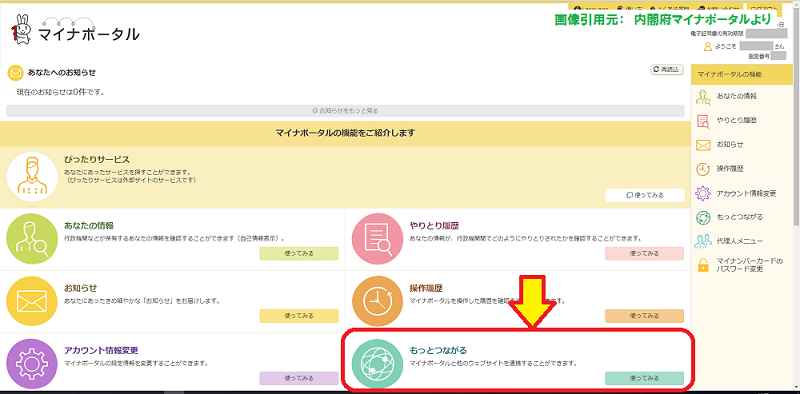Click the ようこそ user profile icon
The image size is (800, 394).
click(708, 47)
